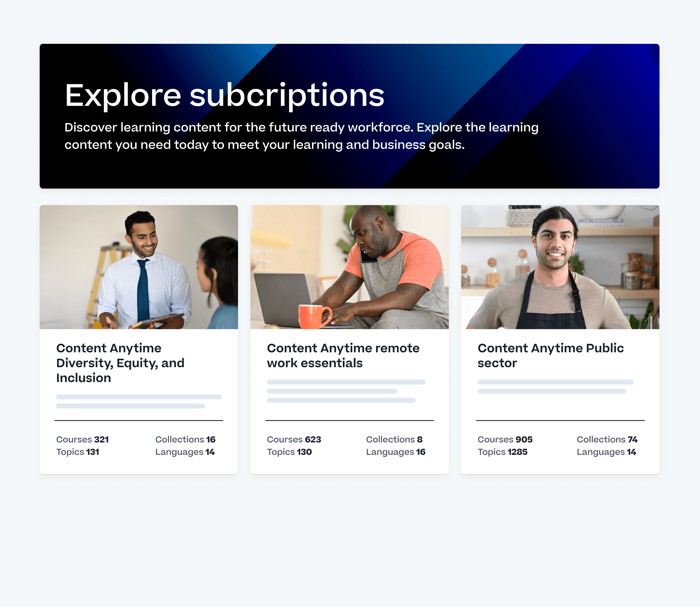Click Collections 74 on Public sector card

tap(607, 439)
